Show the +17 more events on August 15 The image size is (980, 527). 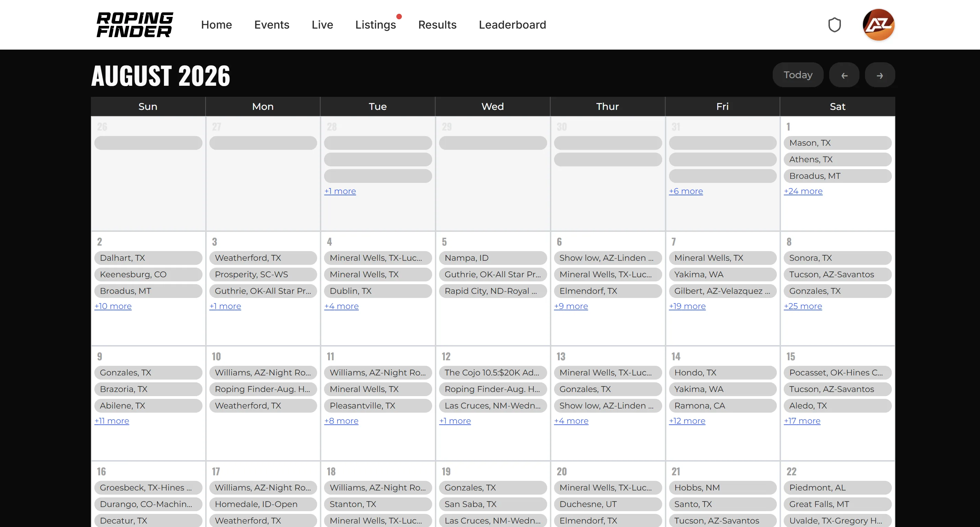[x=802, y=421]
